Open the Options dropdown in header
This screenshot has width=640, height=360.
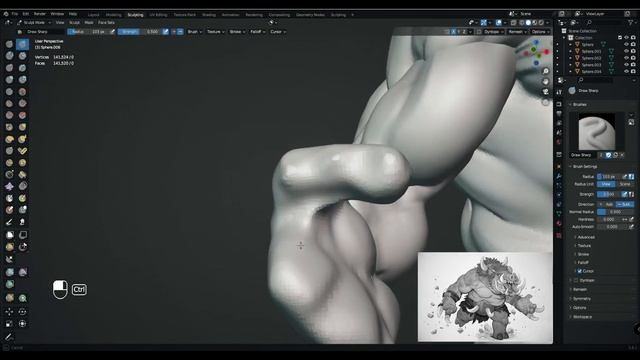(x=540, y=32)
